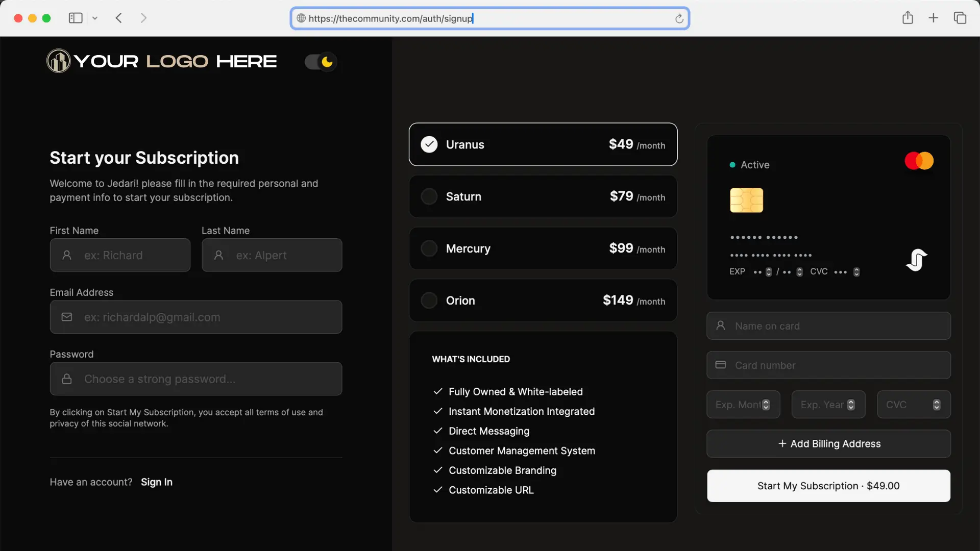Click the lock icon in password field
The image size is (980, 551).
[x=67, y=379]
